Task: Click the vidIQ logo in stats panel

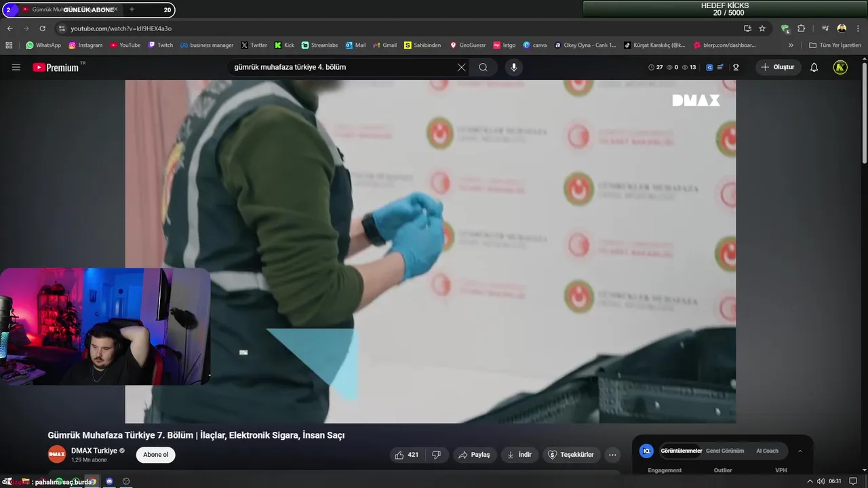Action: [x=647, y=451]
